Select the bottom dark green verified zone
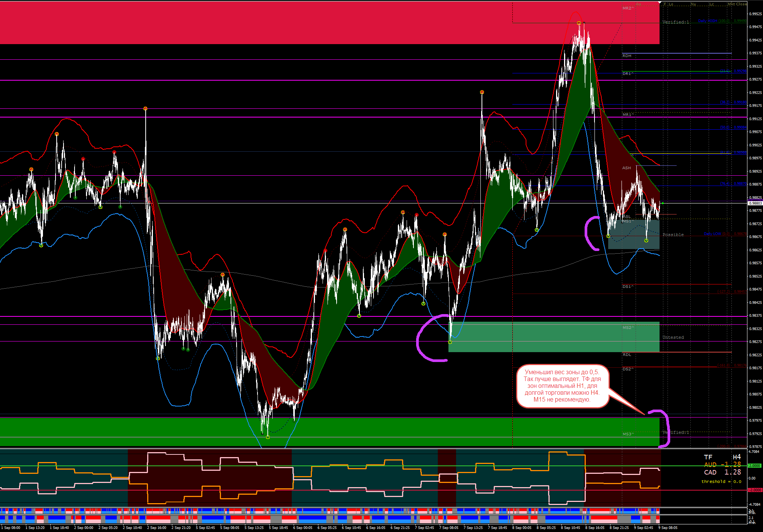 click(330, 432)
